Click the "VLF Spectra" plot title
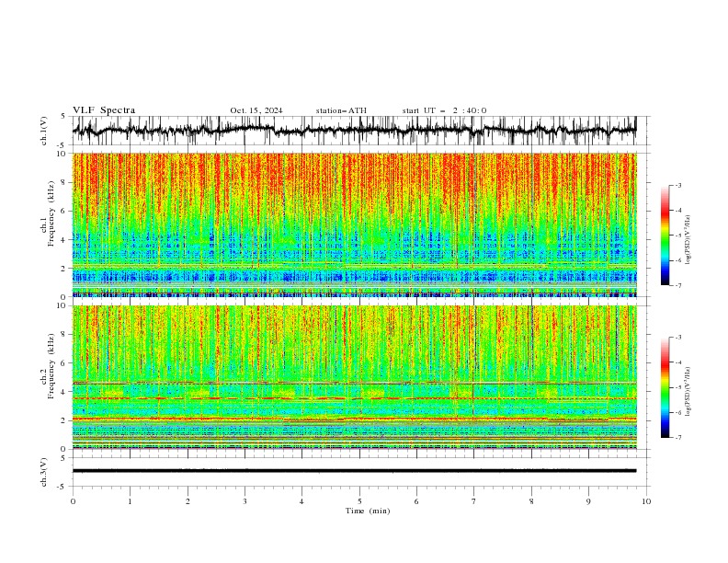728x563 pixels. pos(104,110)
